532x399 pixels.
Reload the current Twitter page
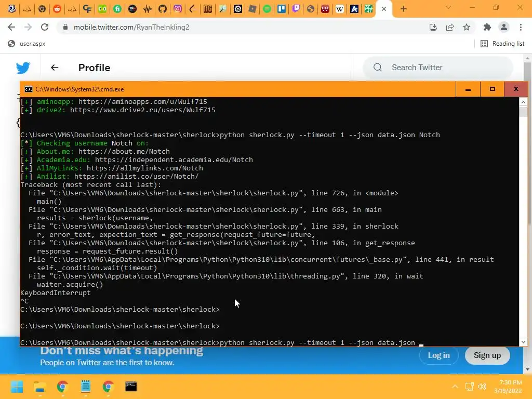[x=45, y=27]
